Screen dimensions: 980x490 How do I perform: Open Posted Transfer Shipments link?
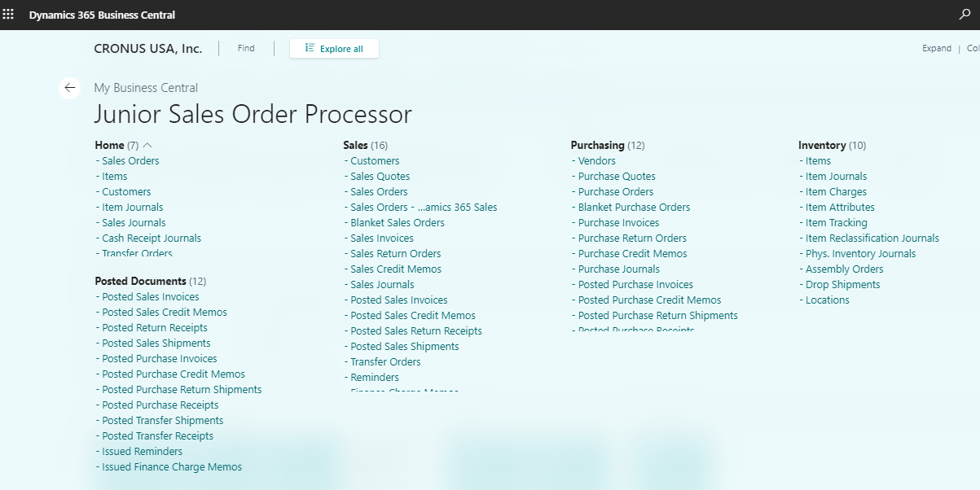click(x=162, y=421)
